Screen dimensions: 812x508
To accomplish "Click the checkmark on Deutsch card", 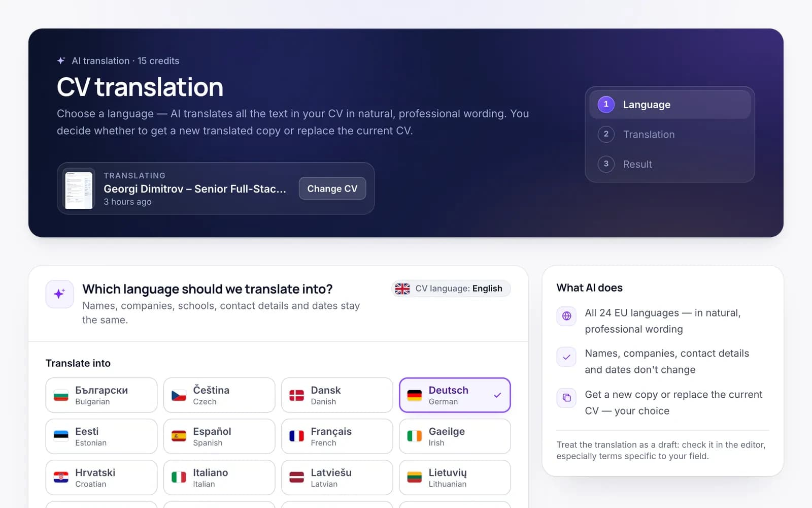I will click(x=497, y=395).
